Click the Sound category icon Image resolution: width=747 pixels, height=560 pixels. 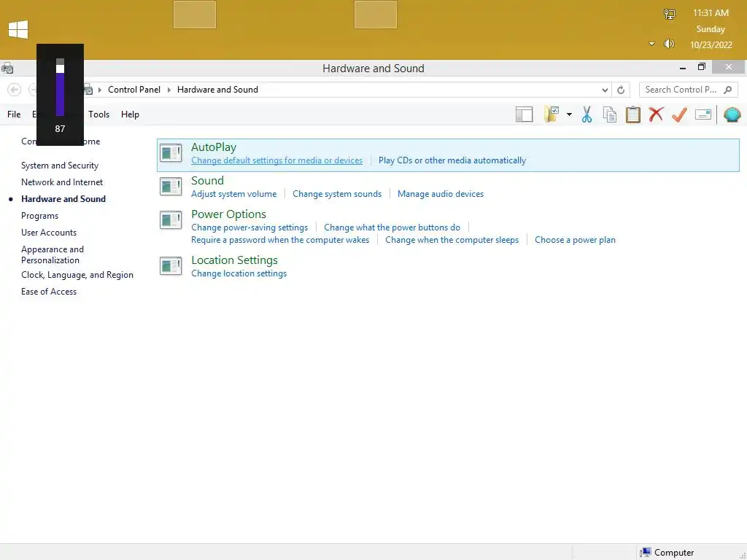point(171,186)
